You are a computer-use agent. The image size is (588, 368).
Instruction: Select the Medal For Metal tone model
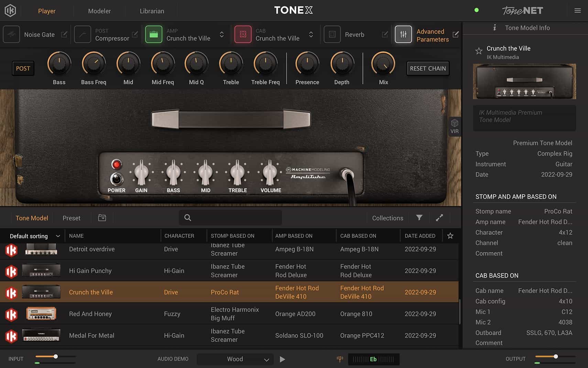(229, 336)
